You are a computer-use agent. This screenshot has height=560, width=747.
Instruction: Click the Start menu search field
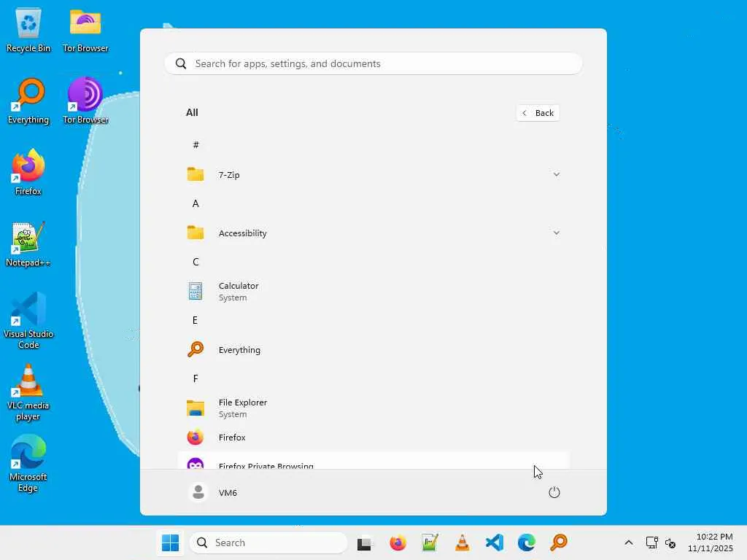[x=373, y=63]
